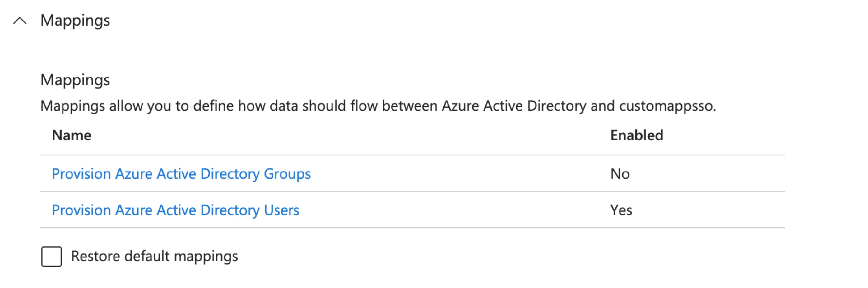Open Provision Azure Active Directory Users mapping
The image size is (868, 288).
(175, 210)
